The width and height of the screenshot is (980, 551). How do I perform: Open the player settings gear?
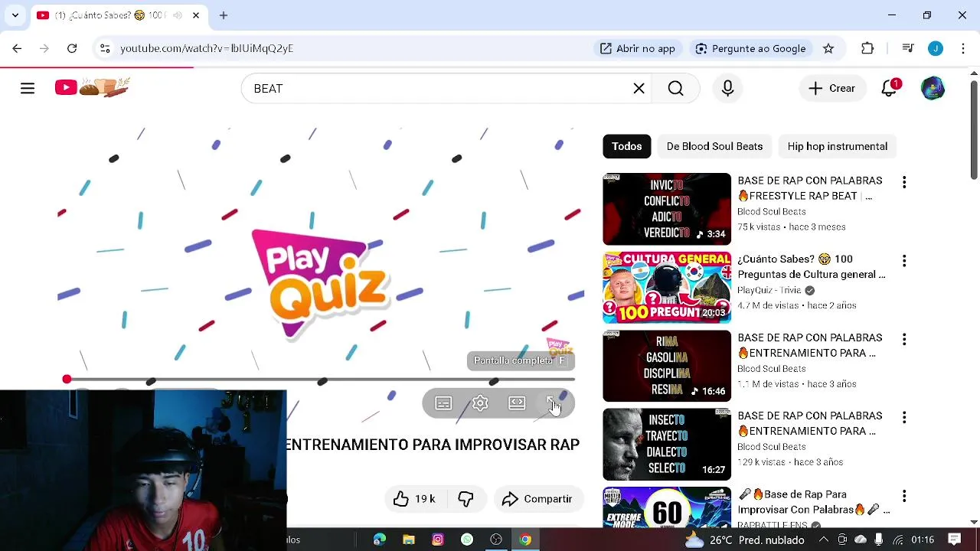tap(480, 403)
